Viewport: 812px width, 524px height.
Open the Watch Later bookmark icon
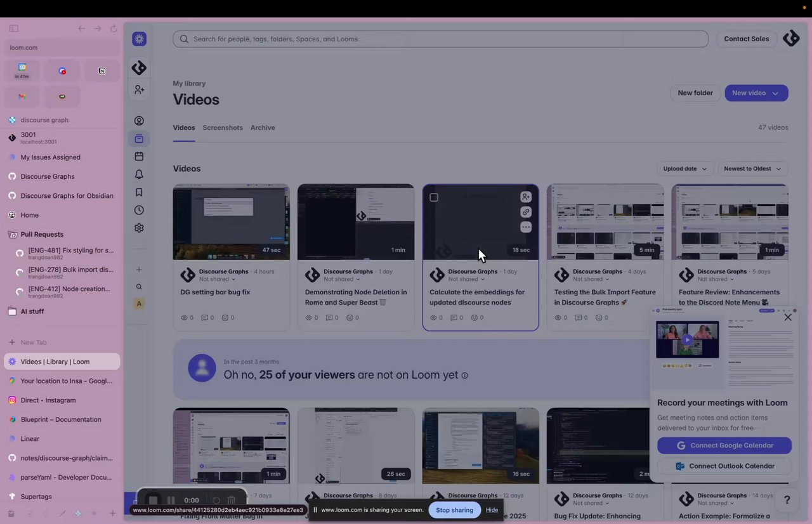[139, 192]
